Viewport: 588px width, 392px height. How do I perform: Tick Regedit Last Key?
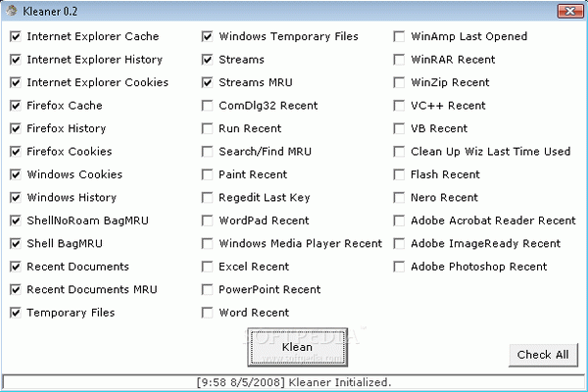[x=208, y=198]
